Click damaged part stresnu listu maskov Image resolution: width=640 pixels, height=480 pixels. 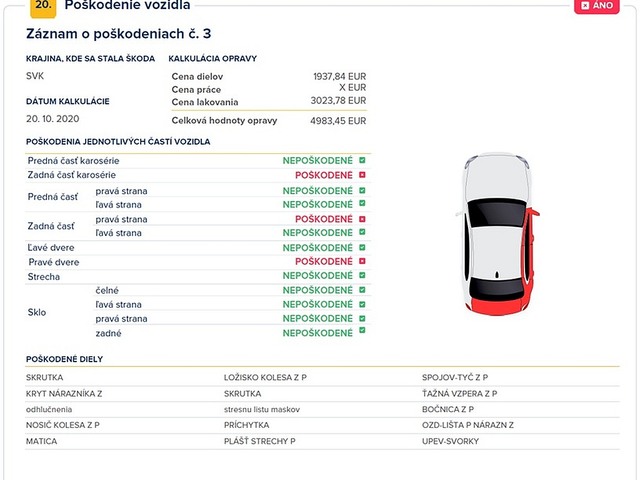point(262,409)
